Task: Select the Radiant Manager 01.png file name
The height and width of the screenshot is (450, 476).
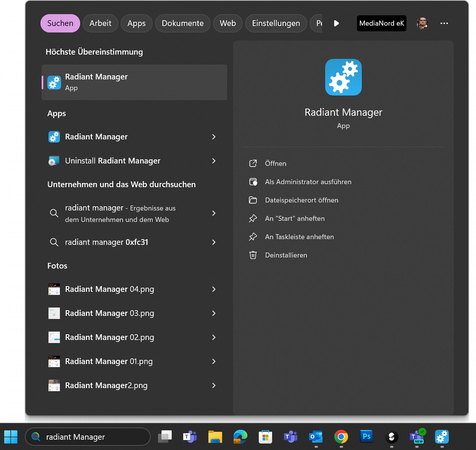Action: tap(109, 361)
